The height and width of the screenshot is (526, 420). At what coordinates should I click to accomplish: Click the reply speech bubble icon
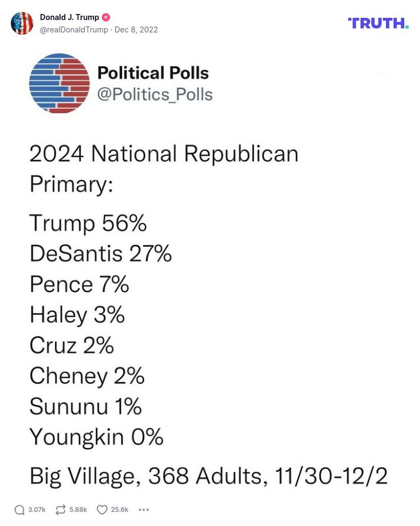pos(19,509)
